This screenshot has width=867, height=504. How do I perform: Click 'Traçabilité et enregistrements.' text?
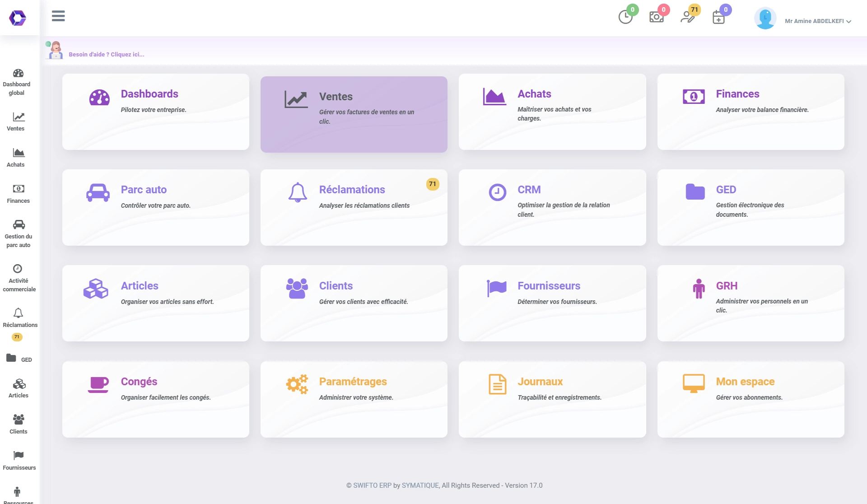(559, 397)
